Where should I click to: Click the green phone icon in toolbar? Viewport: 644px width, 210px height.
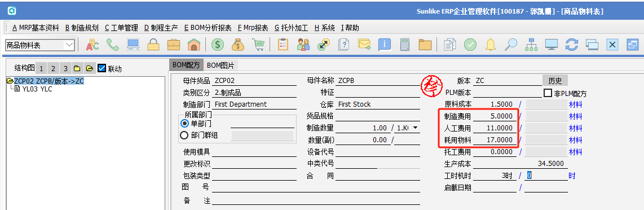click(113, 45)
